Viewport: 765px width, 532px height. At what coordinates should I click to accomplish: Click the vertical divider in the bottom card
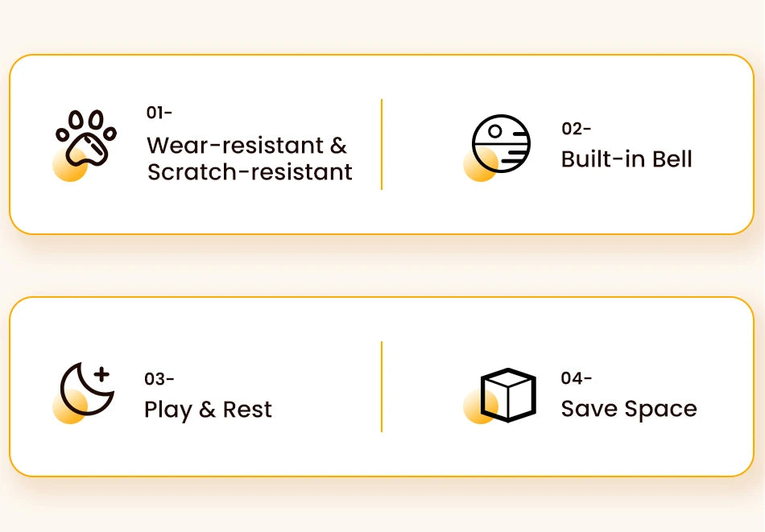coord(382,386)
